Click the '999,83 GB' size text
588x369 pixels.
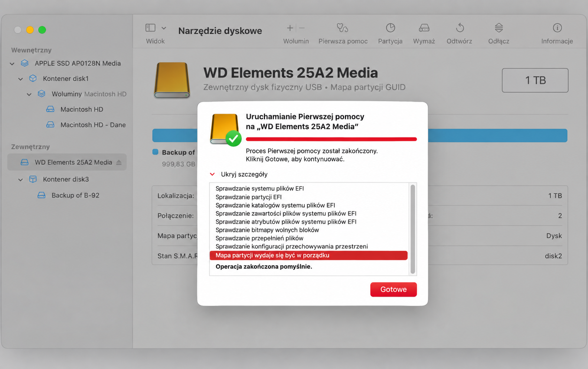(179, 164)
